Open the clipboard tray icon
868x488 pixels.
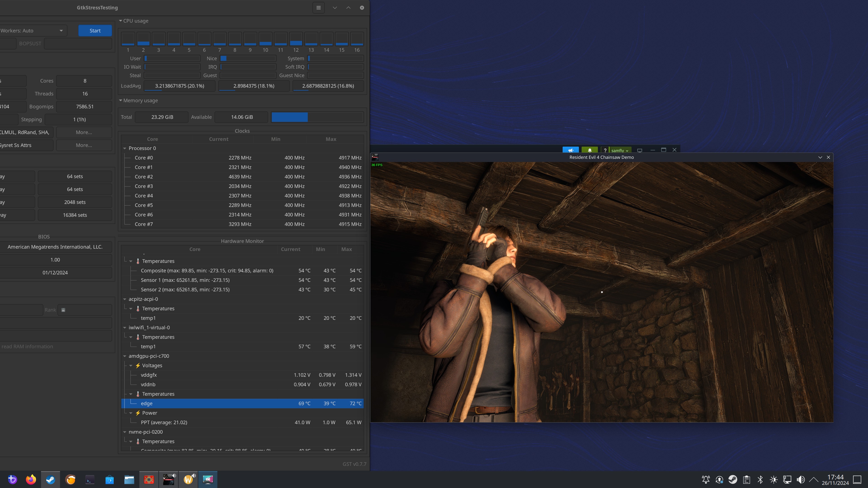click(746, 479)
